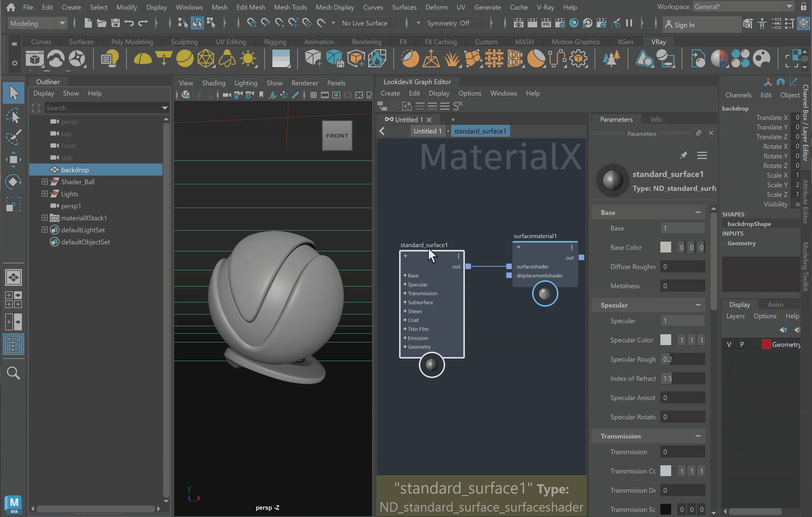Click the standard_surface1 breadcrumb

pyautogui.click(x=480, y=131)
